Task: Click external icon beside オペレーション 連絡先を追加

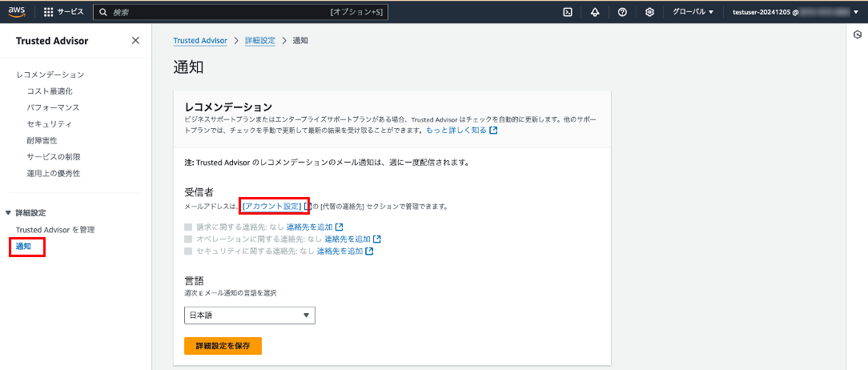Action: tap(377, 239)
